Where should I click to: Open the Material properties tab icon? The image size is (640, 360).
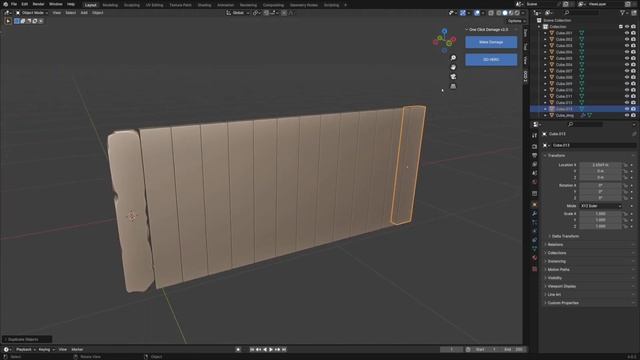(x=534, y=258)
